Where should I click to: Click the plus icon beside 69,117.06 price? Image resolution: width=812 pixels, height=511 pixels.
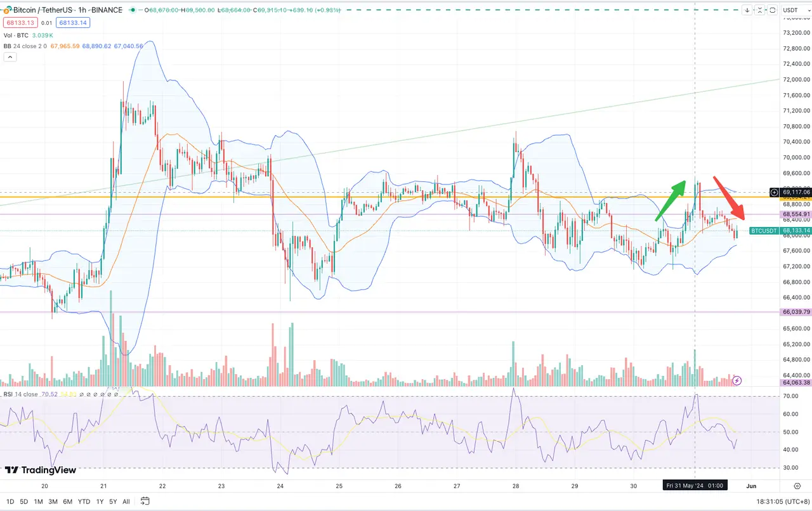point(774,192)
